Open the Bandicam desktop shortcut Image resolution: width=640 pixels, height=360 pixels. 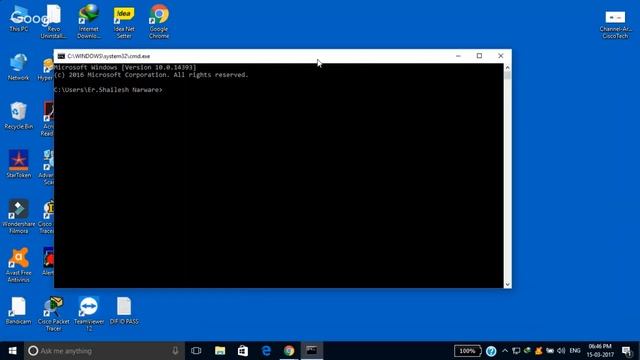(x=19, y=311)
